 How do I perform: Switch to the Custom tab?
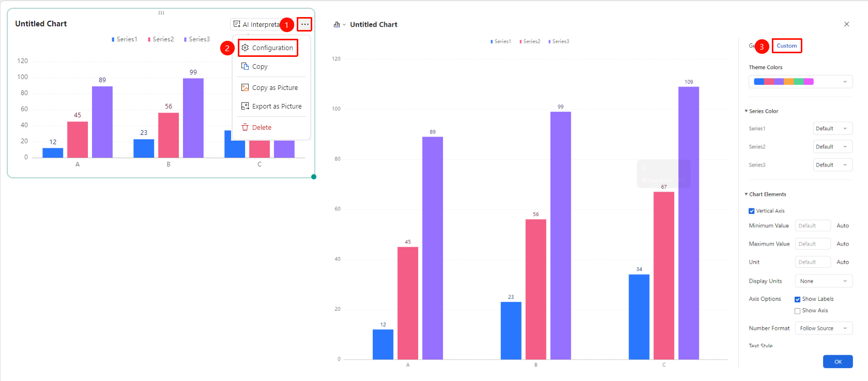[787, 45]
